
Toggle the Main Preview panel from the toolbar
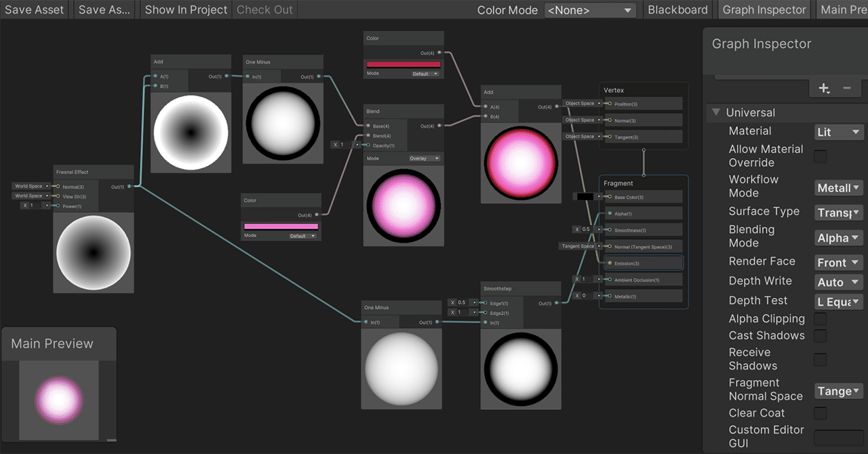[x=843, y=9]
